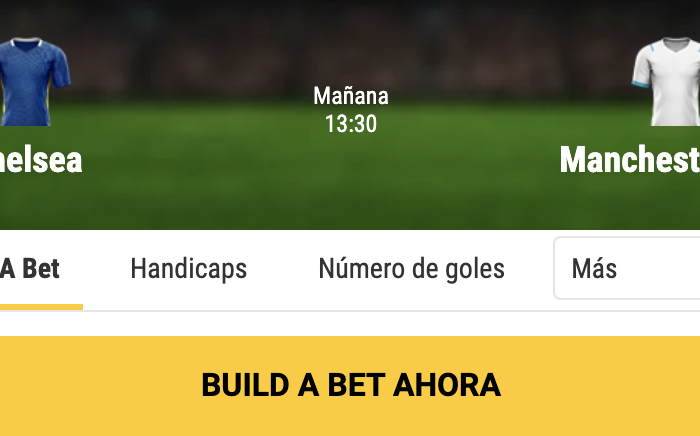Click the yellow active-tab underline indicator

click(41, 307)
